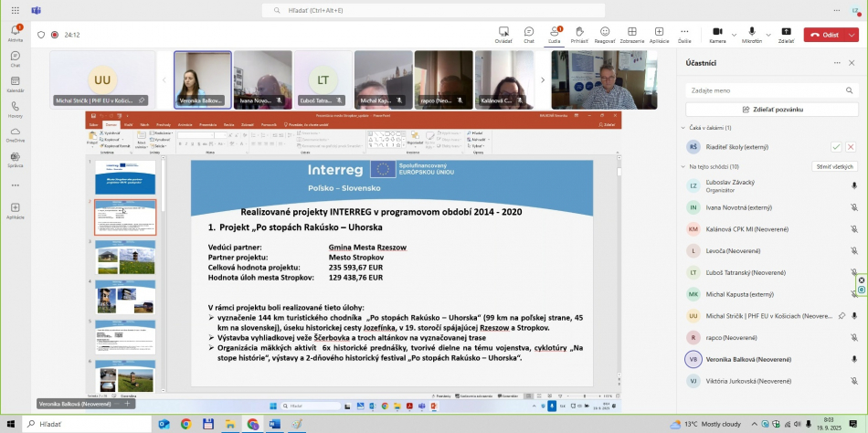
Task: Open Hovory calls in left sidebar
Action: coord(16,110)
